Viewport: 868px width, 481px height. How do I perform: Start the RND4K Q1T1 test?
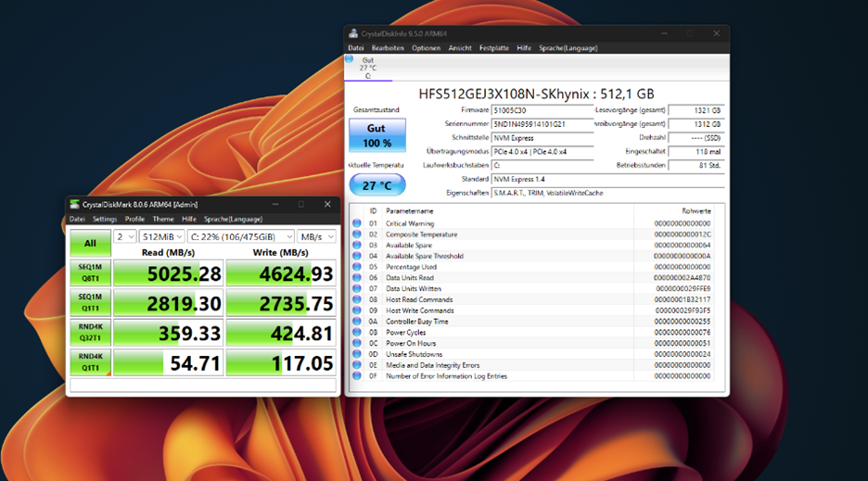(90, 362)
